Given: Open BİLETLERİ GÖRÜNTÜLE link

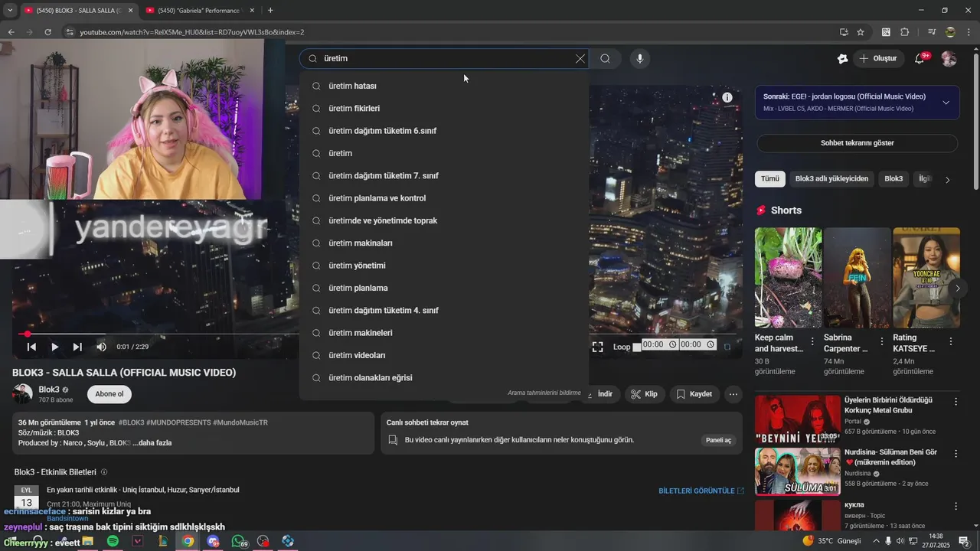Looking at the screenshot, I should click(701, 491).
